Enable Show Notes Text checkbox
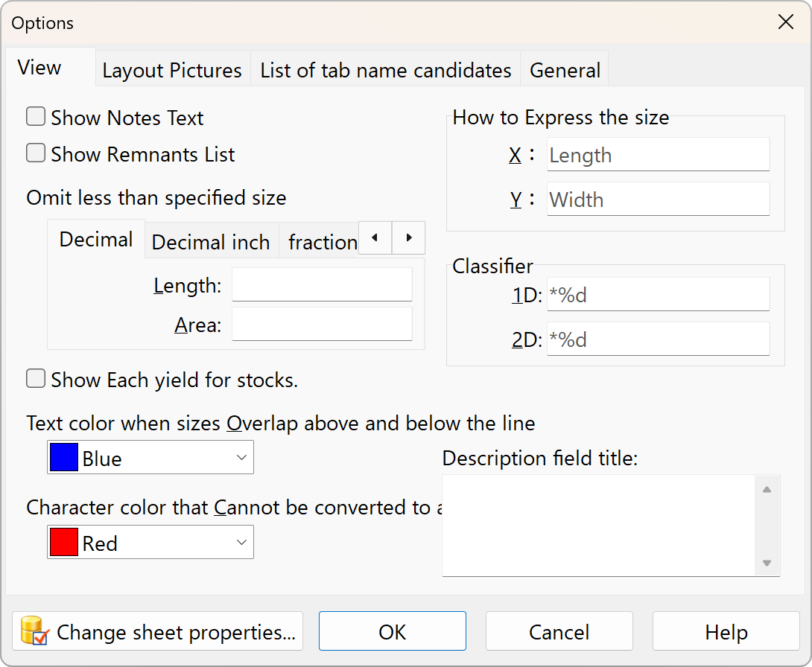The image size is (812, 667). (36, 117)
